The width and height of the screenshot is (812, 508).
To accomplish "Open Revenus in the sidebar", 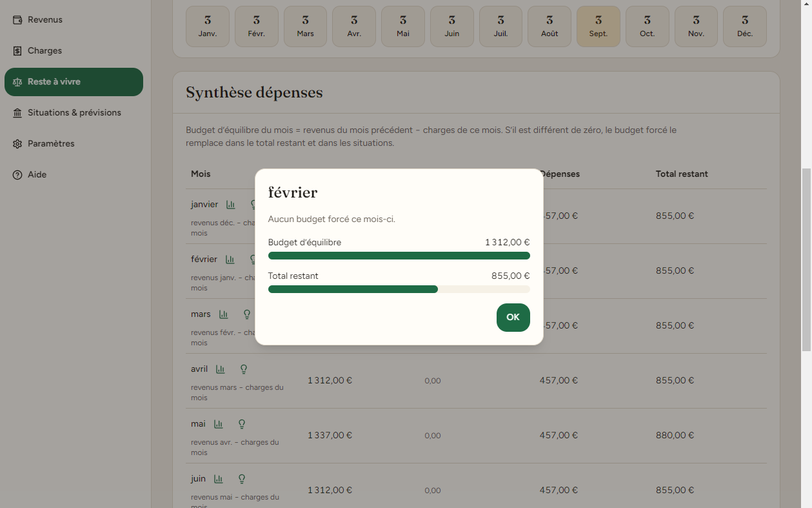I will 74,20.
